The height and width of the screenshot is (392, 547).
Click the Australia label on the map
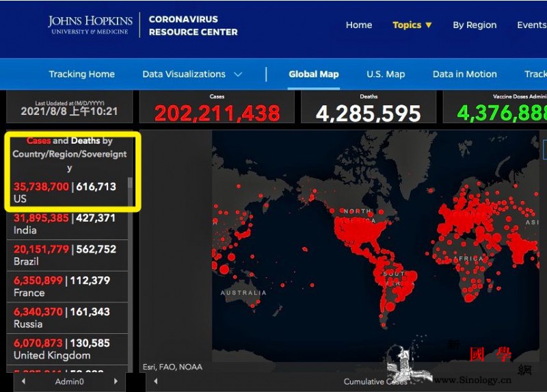tap(243, 293)
